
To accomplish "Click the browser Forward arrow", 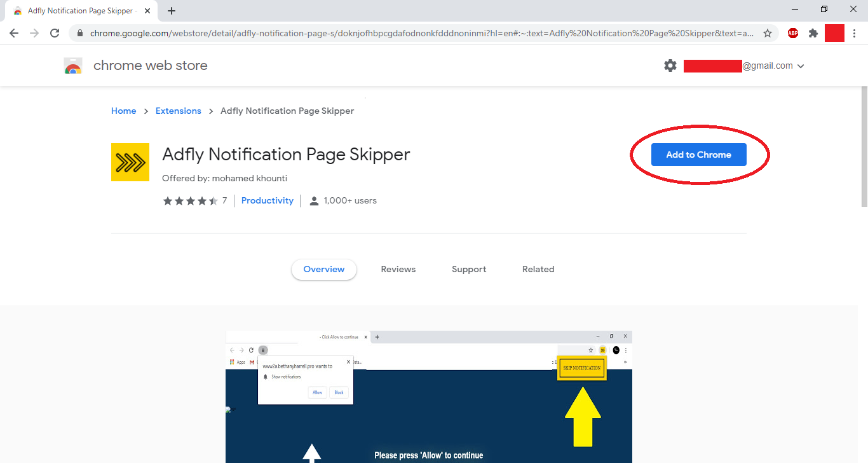I will click(34, 33).
